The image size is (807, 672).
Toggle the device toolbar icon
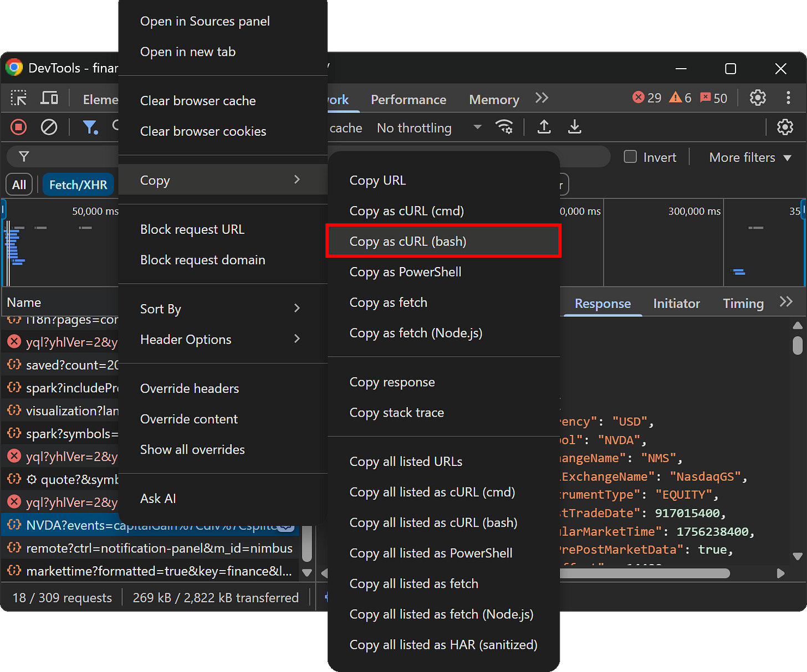click(x=49, y=99)
